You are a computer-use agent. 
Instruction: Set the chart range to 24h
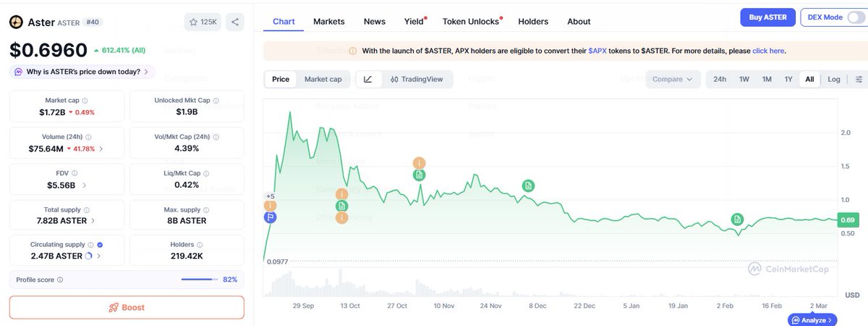(720, 79)
